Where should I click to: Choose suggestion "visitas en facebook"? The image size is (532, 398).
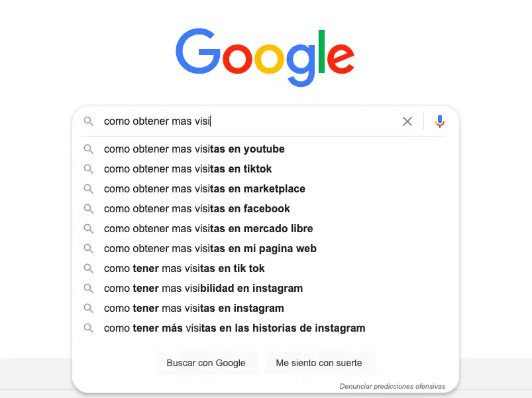tap(197, 209)
